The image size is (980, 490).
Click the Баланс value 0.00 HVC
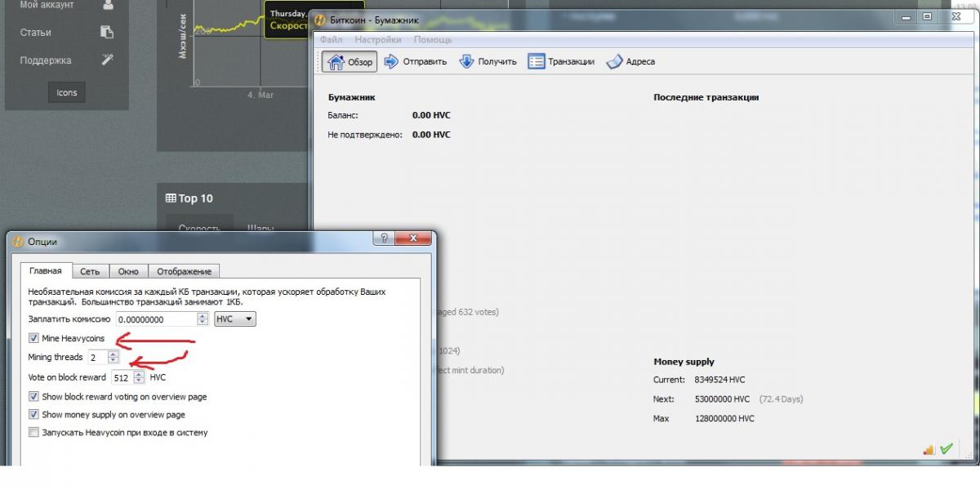[x=431, y=116]
